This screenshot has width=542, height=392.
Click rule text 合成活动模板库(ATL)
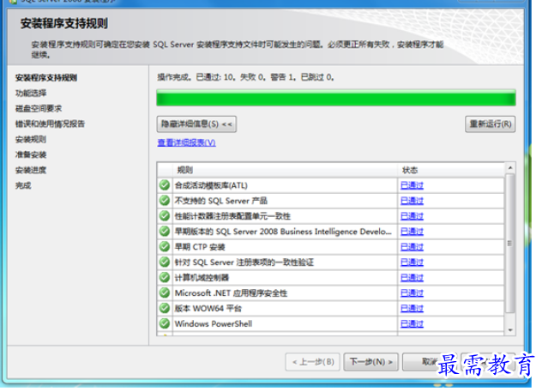211,185
